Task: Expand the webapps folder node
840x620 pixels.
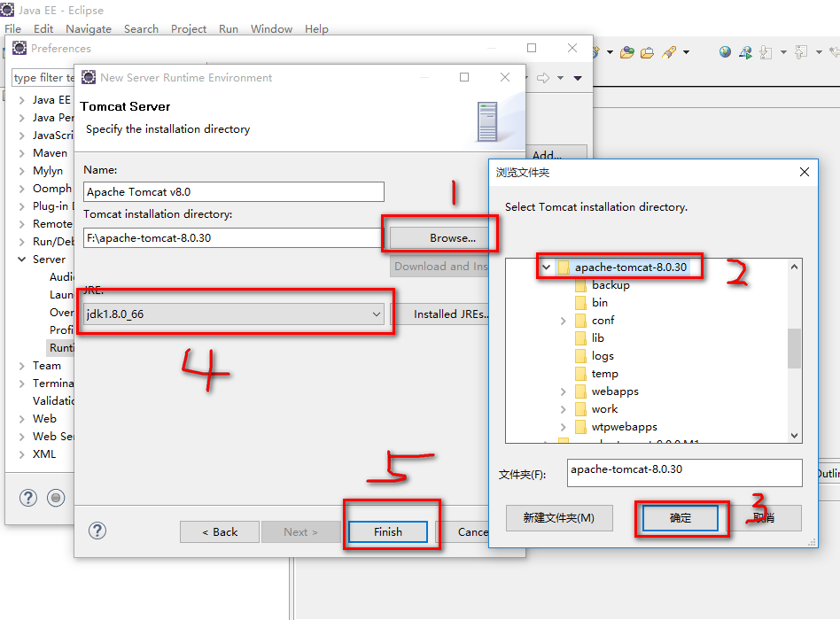Action: pyautogui.click(x=563, y=391)
